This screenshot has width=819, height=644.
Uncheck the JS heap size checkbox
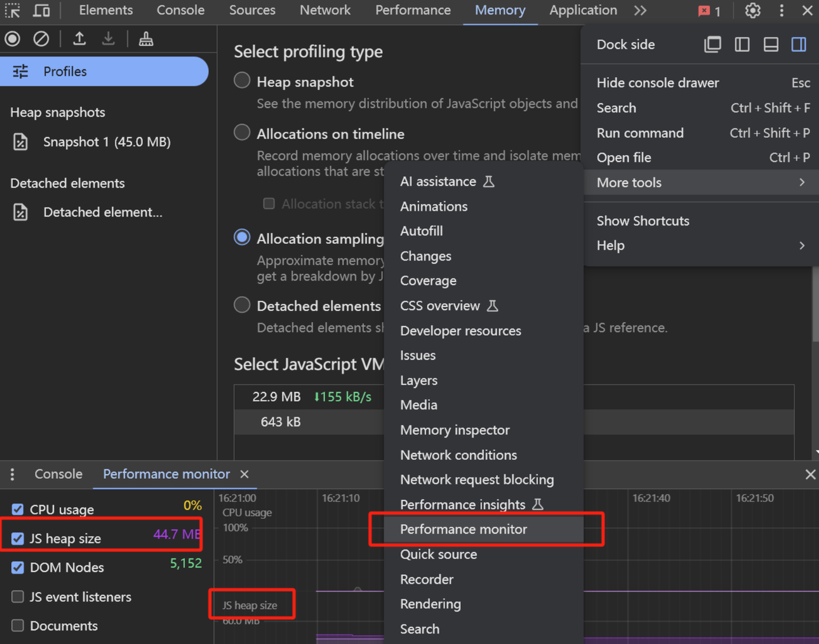point(18,538)
